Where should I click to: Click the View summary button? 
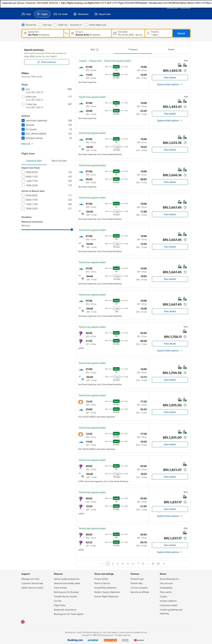(x=47, y=62)
